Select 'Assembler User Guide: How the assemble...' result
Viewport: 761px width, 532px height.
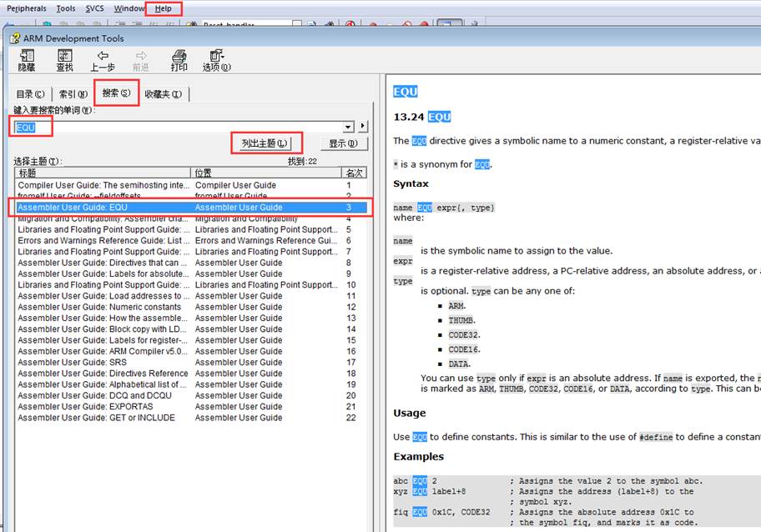tap(191, 319)
